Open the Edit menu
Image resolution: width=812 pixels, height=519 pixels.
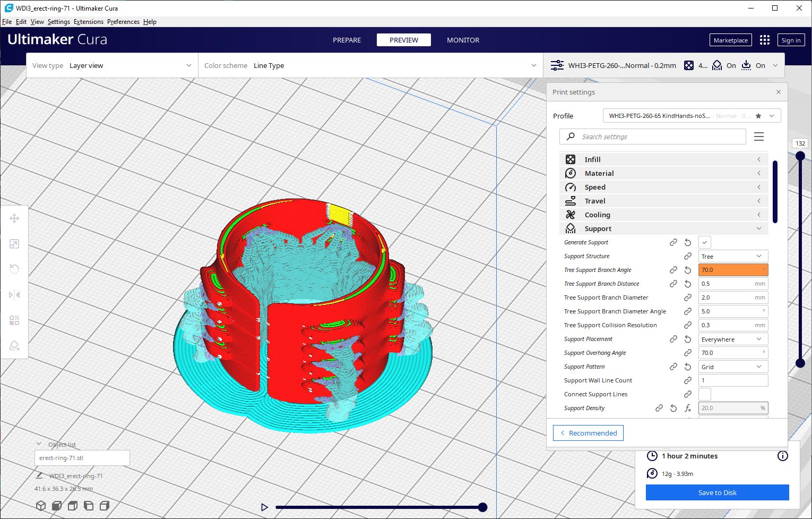pyautogui.click(x=21, y=22)
